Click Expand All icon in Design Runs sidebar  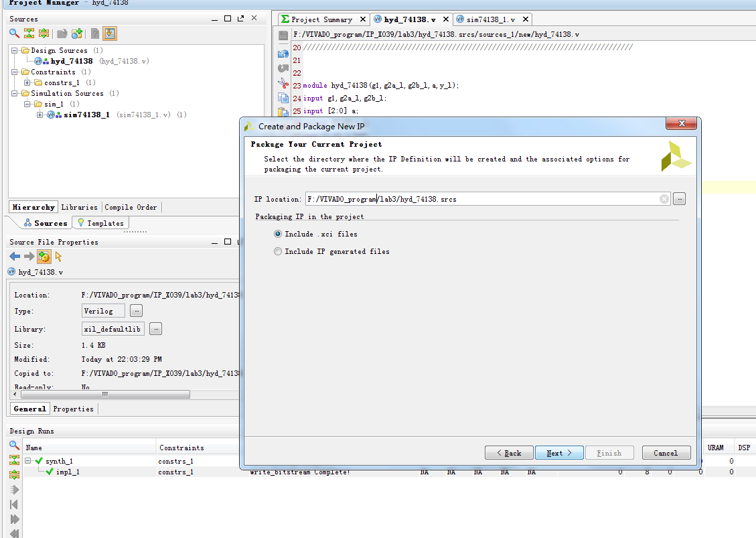14,474
